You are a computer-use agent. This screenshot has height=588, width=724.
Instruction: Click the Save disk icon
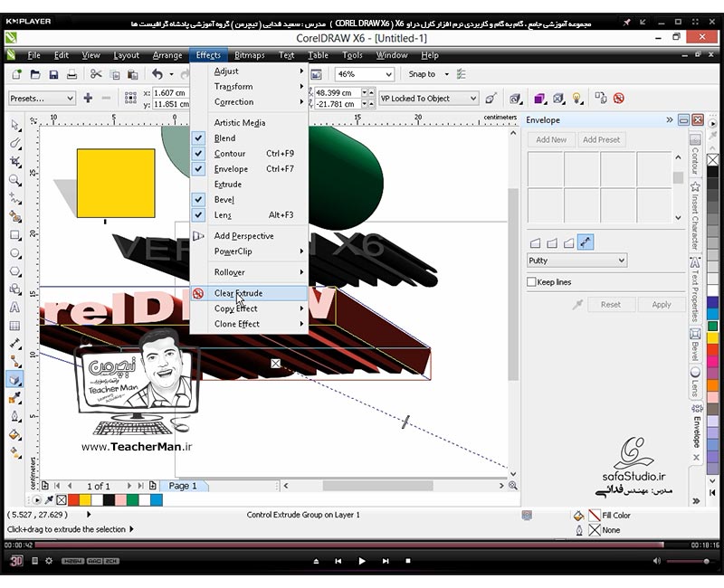coord(53,74)
